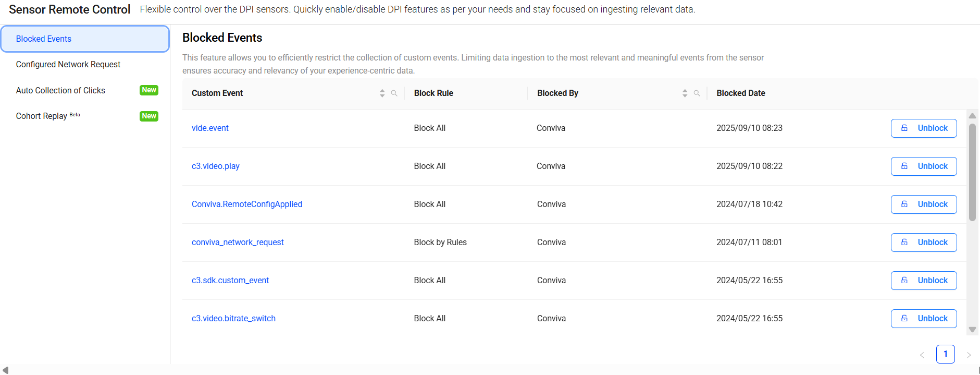Switch to Auto Collection of Clicks
Viewport: 980px width, 375px height.
(60, 91)
